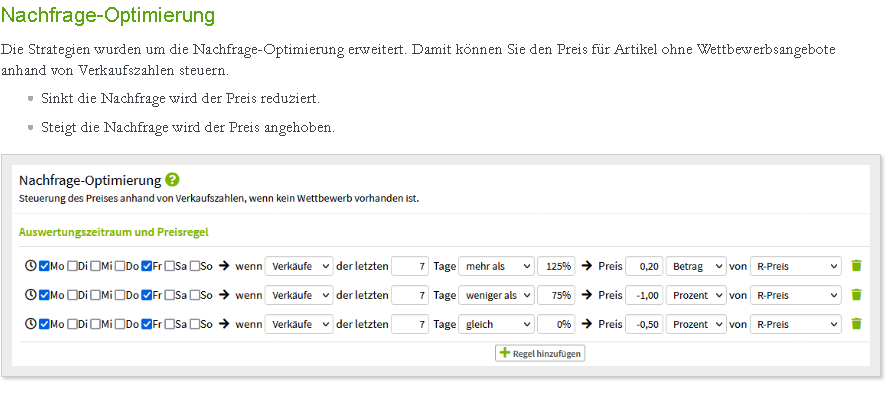The height and width of the screenshot is (403, 886).
Task: Click the plus icon on Regel hinzufügen
Action: coord(505,353)
